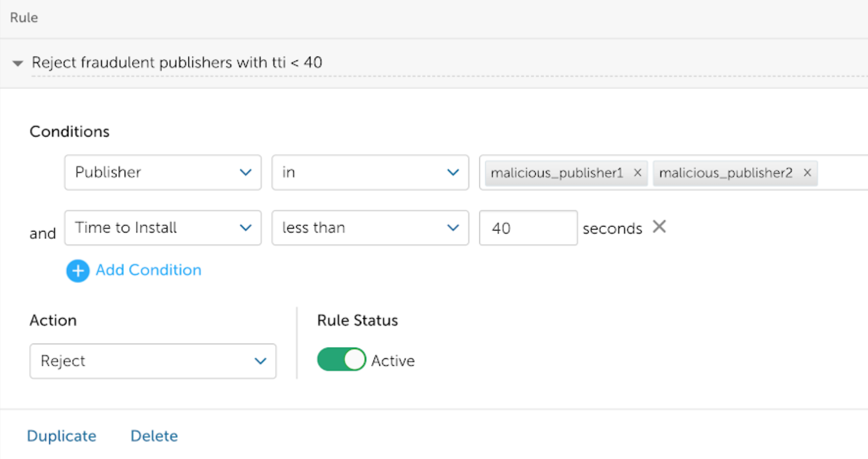Click Delete to remove this rule
Viewport: 868px width, 459px height.
154,436
